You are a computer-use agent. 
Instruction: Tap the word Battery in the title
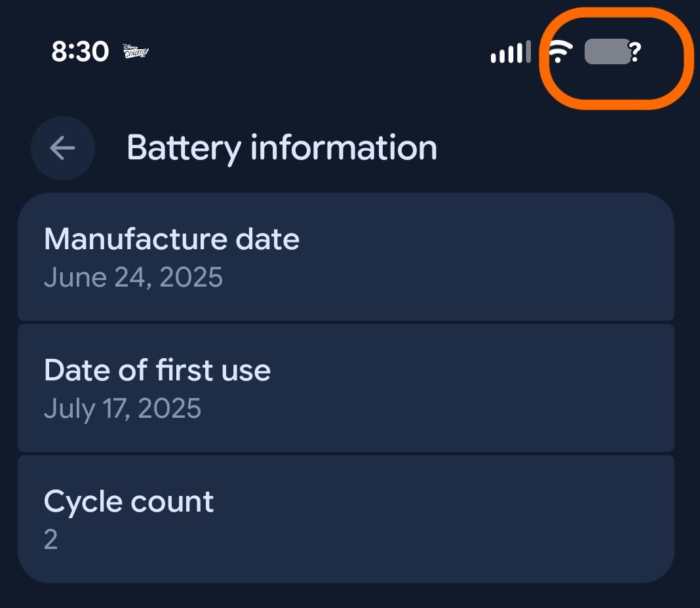[184, 148]
